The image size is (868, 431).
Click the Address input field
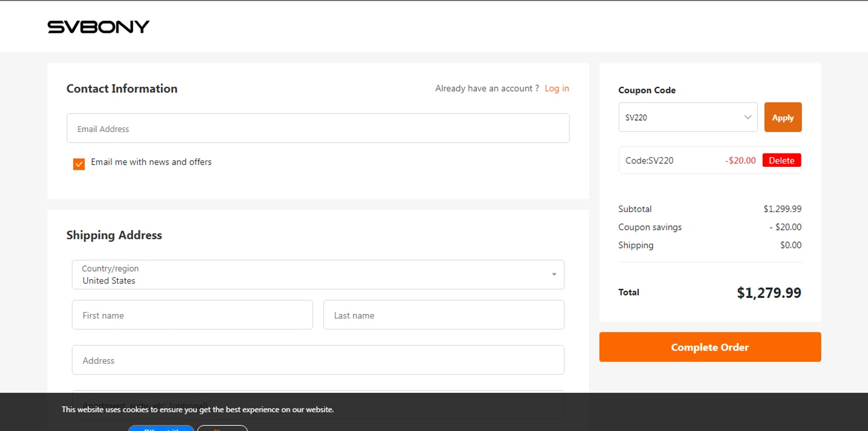(x=318, y=360)
